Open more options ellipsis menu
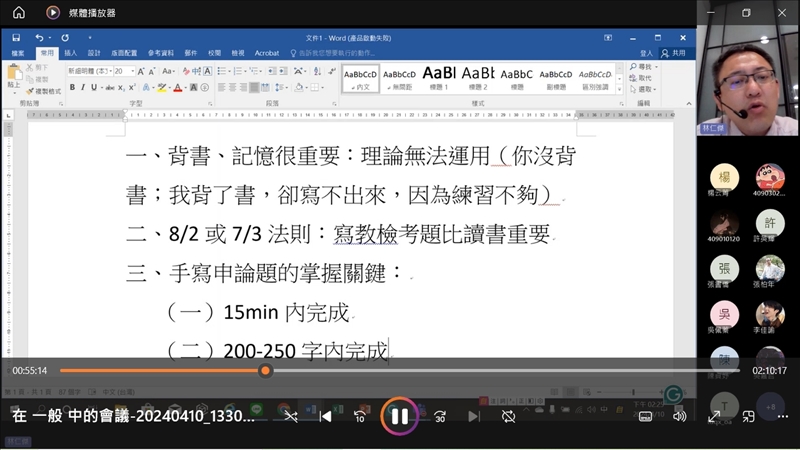The height and width of the screenshot is (450, 800). click(x=782, y=416)
